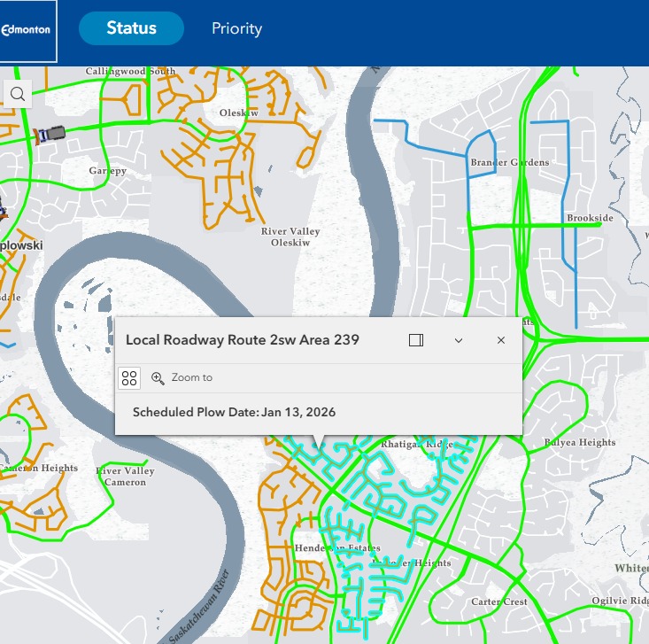
Task: Dock the popup using the panel icon
Action: click(x=416, y=340)
